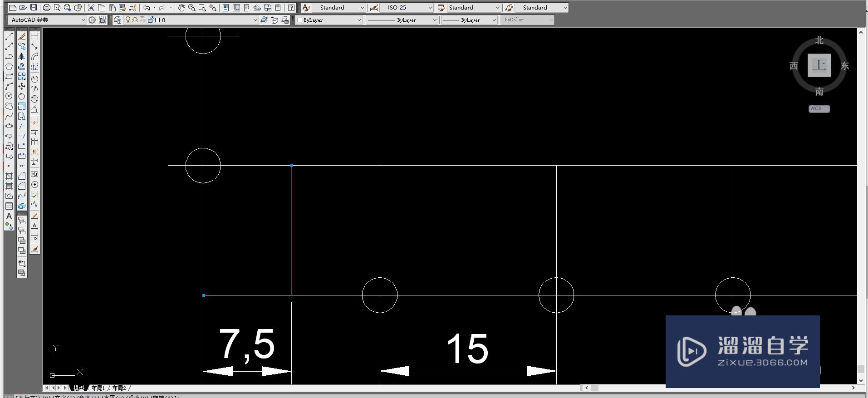Select the red vertical line
868x398 pixels.
tap(291, 230)
